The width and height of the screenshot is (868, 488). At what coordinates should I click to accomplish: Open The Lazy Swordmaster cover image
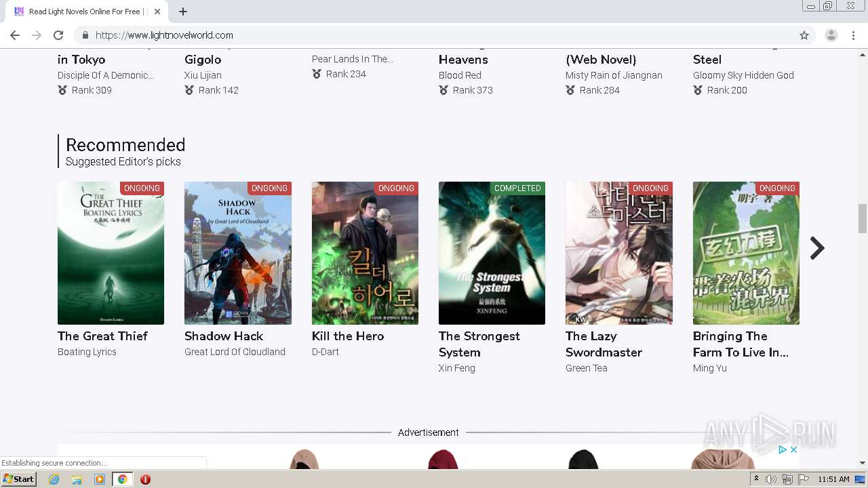619,253
